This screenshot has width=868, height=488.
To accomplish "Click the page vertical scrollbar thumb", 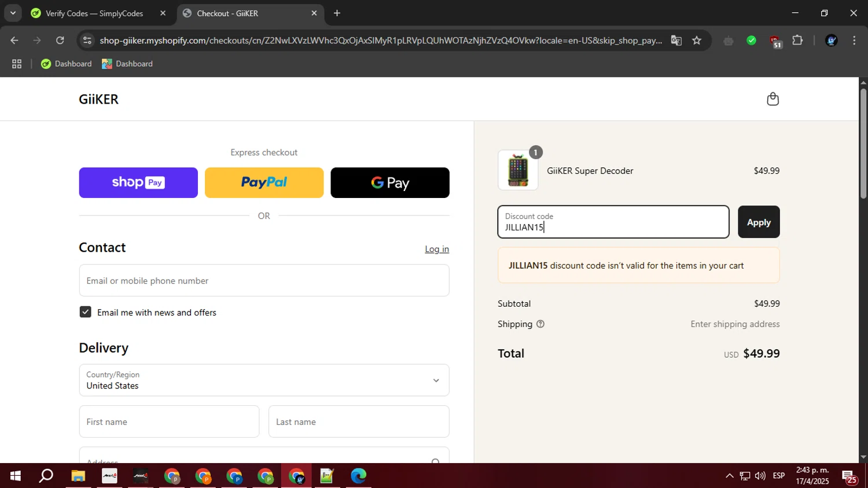I will click(x=863, y=143).
